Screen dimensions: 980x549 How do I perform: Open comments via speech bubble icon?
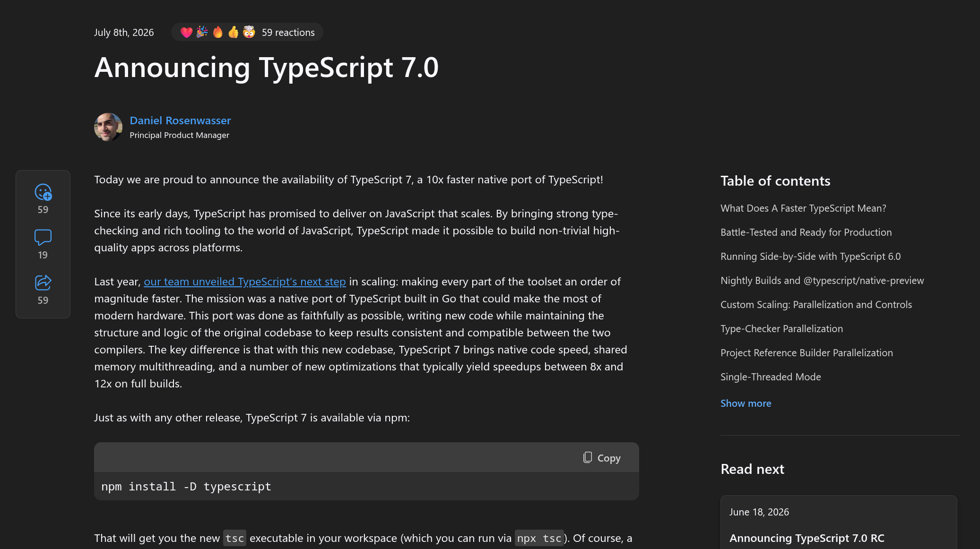pos(43,237)
